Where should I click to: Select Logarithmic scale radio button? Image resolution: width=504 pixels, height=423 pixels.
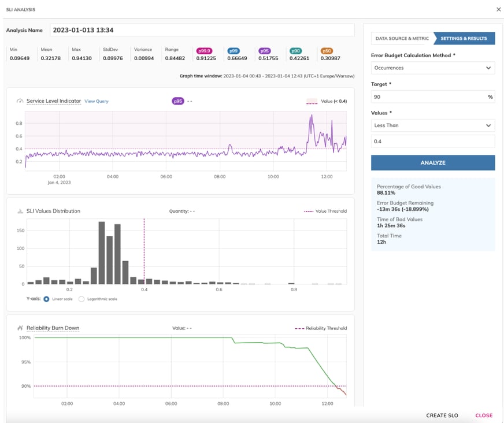click(x=81, y=299)
